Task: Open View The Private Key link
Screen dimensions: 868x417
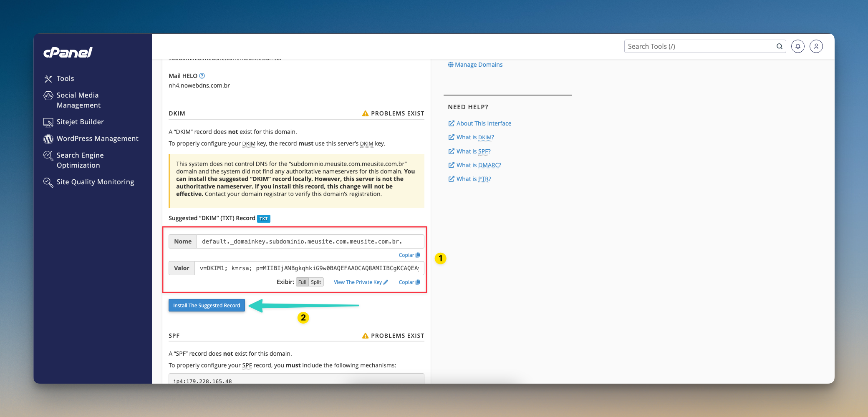Action: tap(361, 282)
